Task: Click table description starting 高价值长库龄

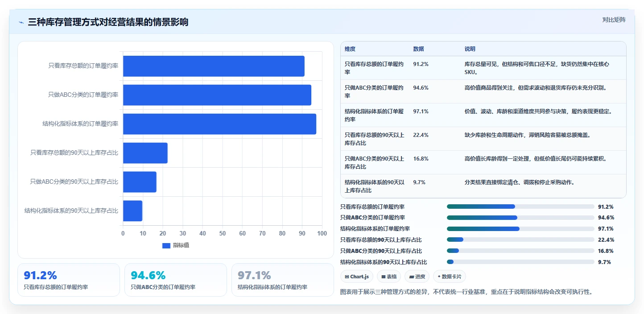Action: (535, 159)
